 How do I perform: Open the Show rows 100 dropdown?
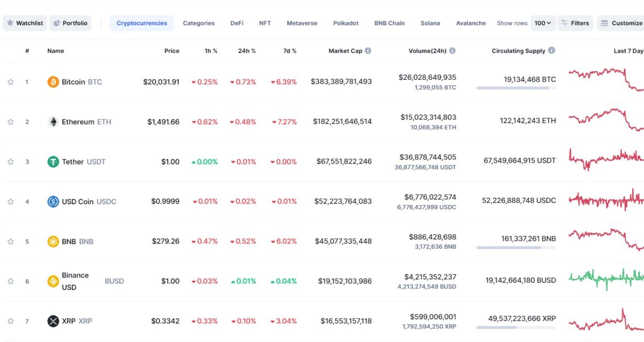(x=543, y=23)
